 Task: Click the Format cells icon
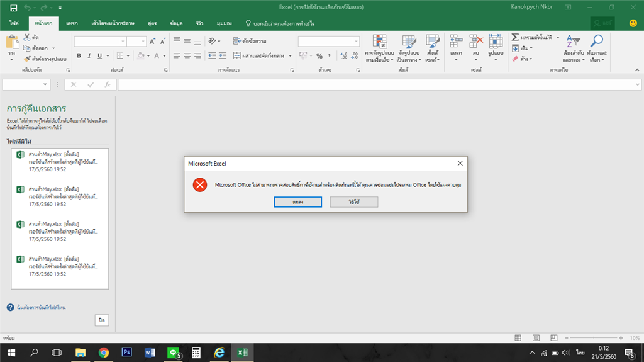[496, 41]
